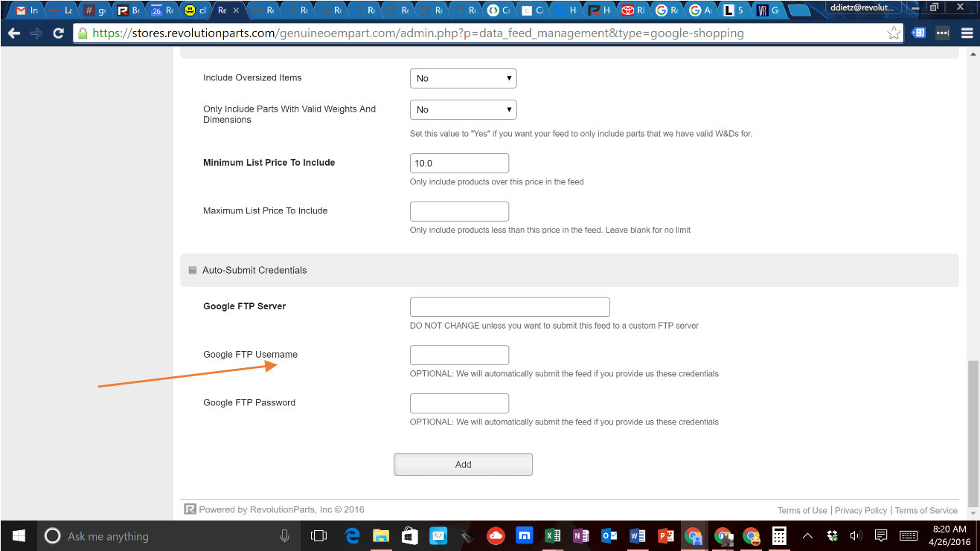980x551 pixels.
Task: Open the Include Oversized Items dropdown
Action: click(463, 78)
